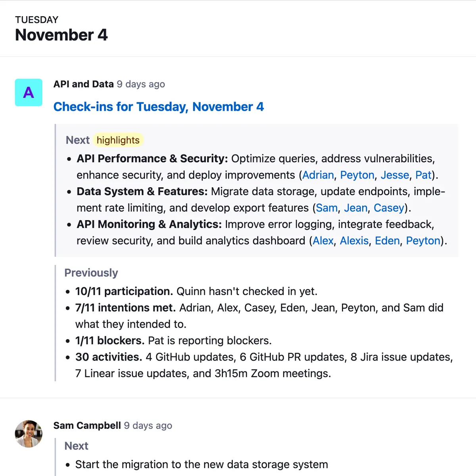
Task: Click Adrian's name in the API Performance highlight
Action: tap(318, 175)
